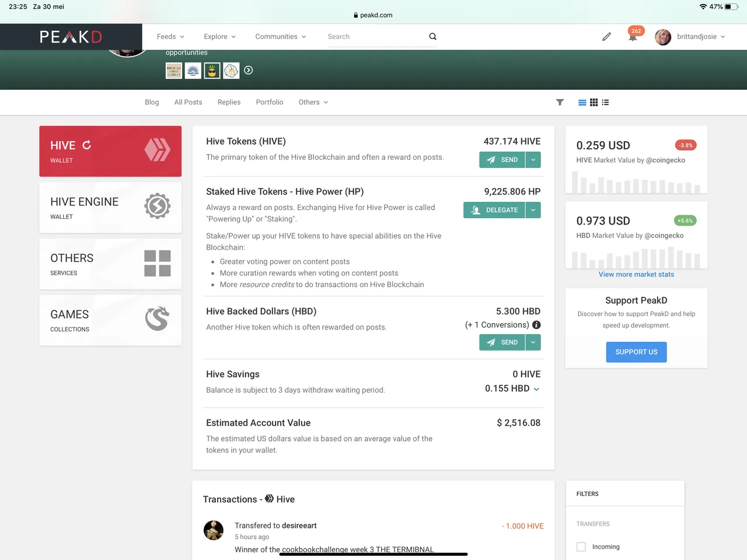Image resolution: width=747 pixels, height=560 pixels.
Task: Click the +5.6% HBD change badge
Action: (685, 220)
